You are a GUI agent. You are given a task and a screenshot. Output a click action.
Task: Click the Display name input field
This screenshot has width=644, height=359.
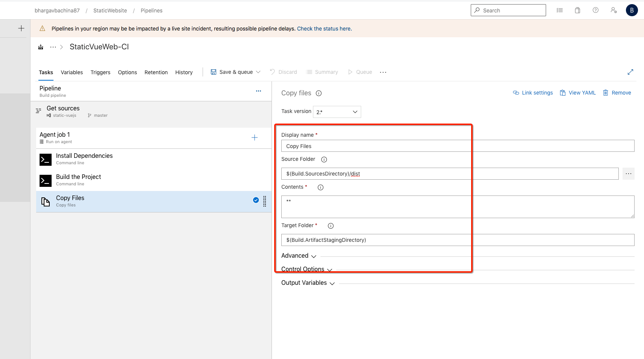[458, 146]
